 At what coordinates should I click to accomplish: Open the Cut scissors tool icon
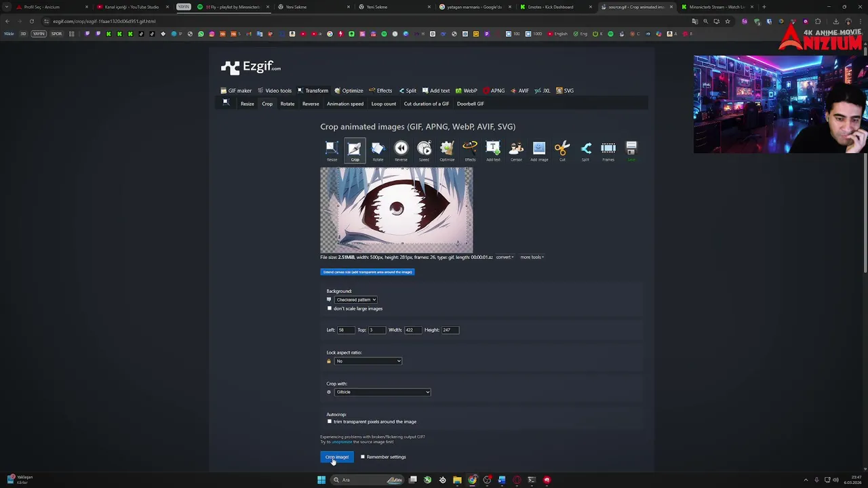pyautogui.click(x=562, y=150)
